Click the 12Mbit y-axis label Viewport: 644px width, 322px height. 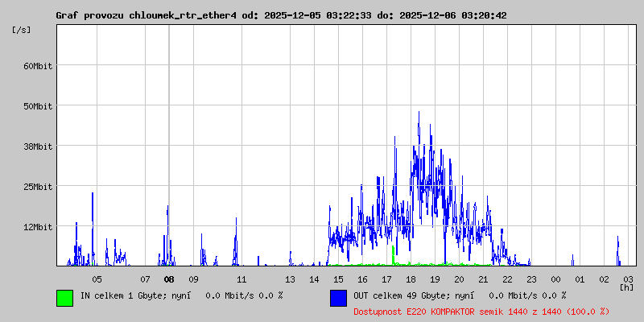click(x=37, y=227)
